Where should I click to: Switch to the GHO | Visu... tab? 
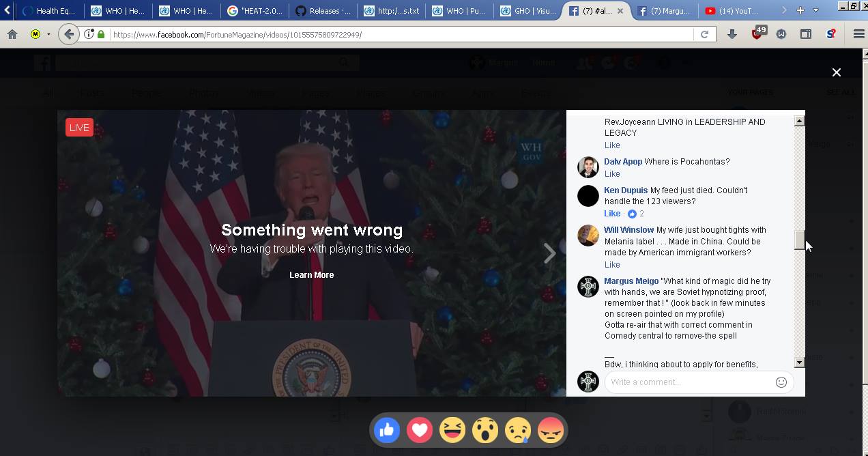[x=527, y=11]
